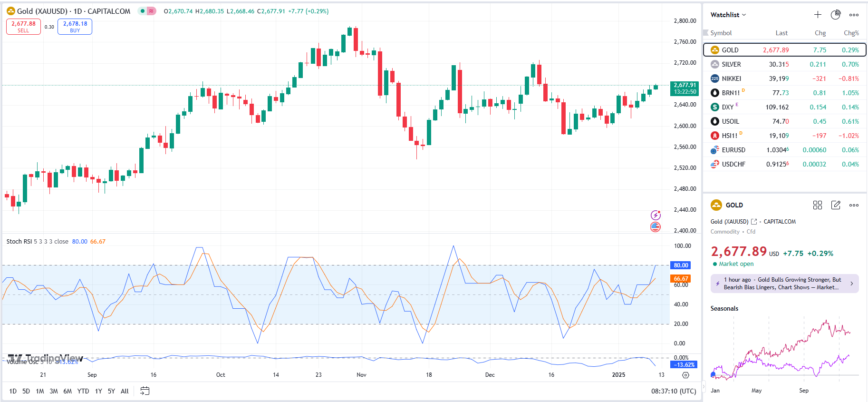The width and height of the screenshot is (868, 402).
Task: Switch to the YTD time range
Action: (83, 391)
